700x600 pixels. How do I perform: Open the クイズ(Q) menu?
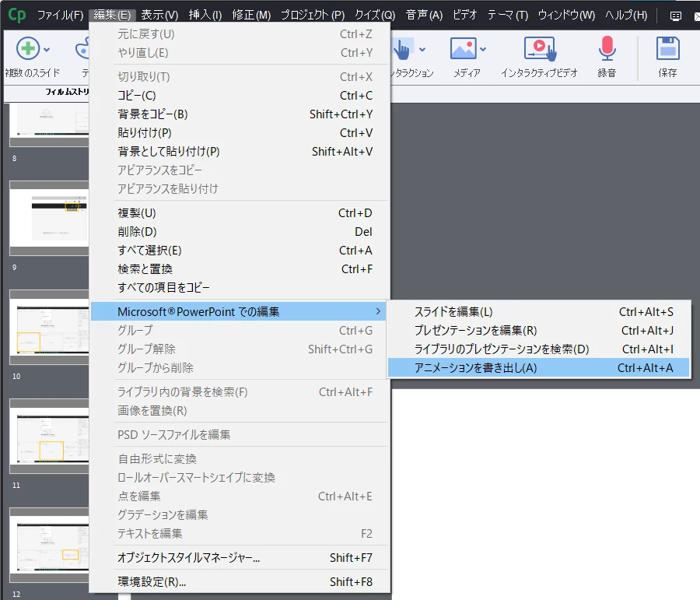[375, 16]
